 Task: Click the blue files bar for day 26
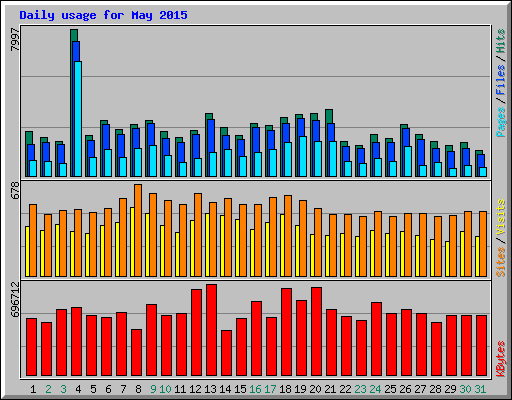pyautogui.click(x=406, y=137)
